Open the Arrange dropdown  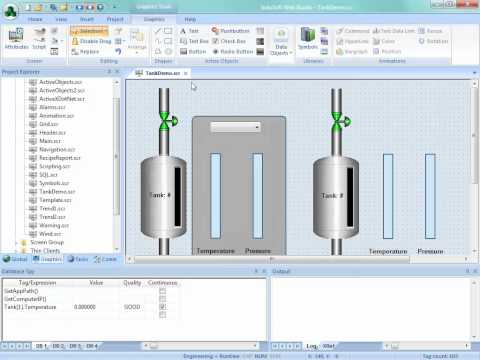[137, 41]
